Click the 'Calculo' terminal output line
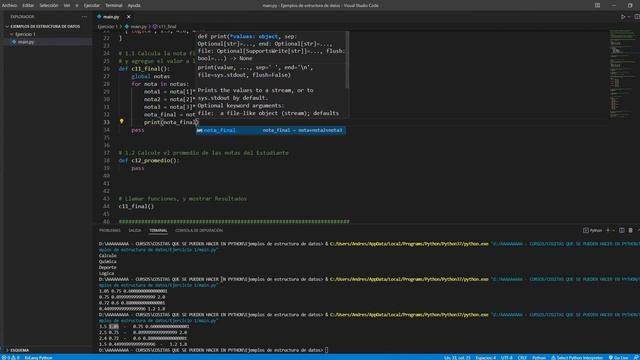640x360 pixels. pyautogui.click(x=108, y=256)
